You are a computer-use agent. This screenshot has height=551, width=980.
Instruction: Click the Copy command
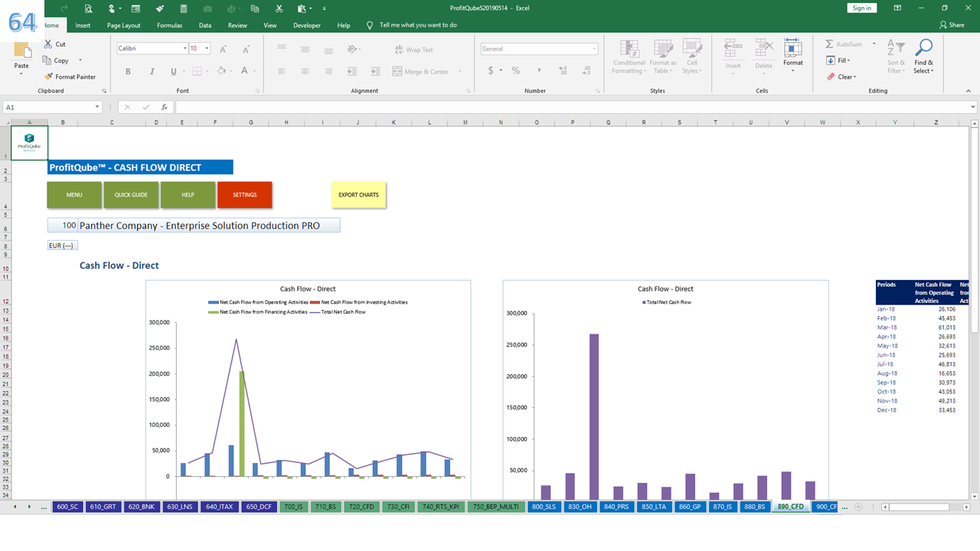[x=56, y=60]
